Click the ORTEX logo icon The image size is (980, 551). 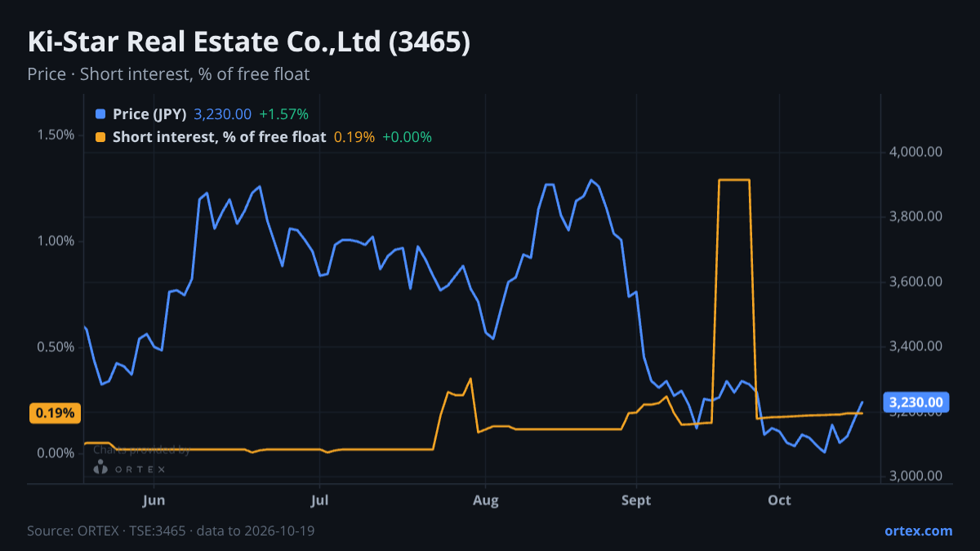tap(100, 468)
